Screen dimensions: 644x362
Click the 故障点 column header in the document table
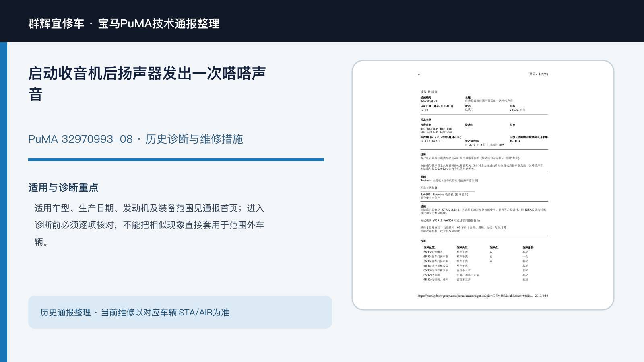click(x=494, y=247)
